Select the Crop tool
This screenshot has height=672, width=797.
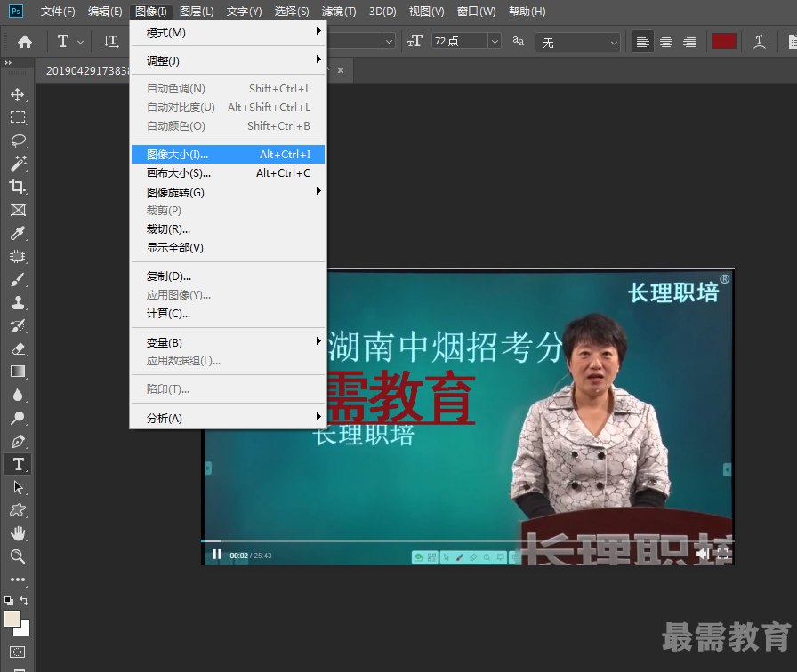18,187
